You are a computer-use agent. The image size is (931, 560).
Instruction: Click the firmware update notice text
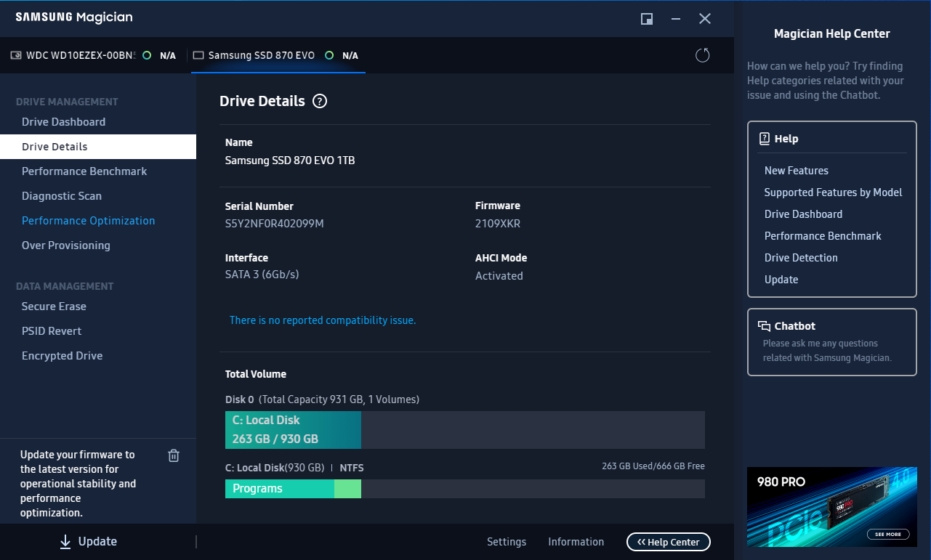coord(78,484)
